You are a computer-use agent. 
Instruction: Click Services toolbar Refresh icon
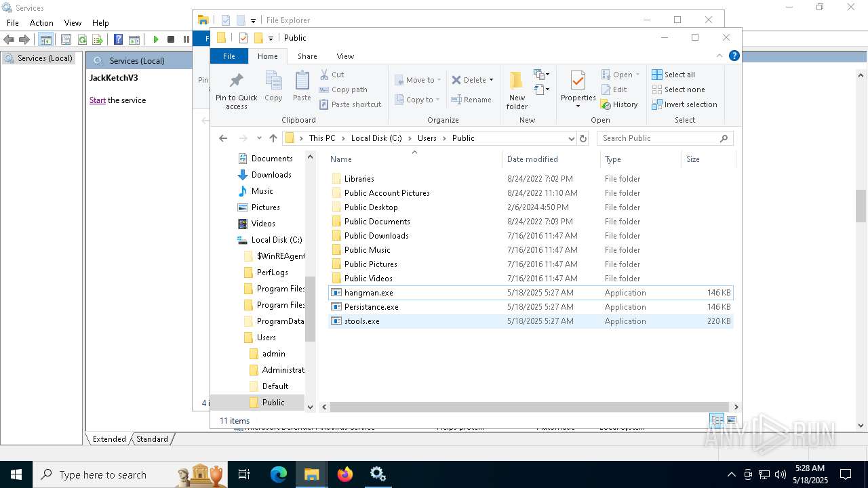[82, 40]
